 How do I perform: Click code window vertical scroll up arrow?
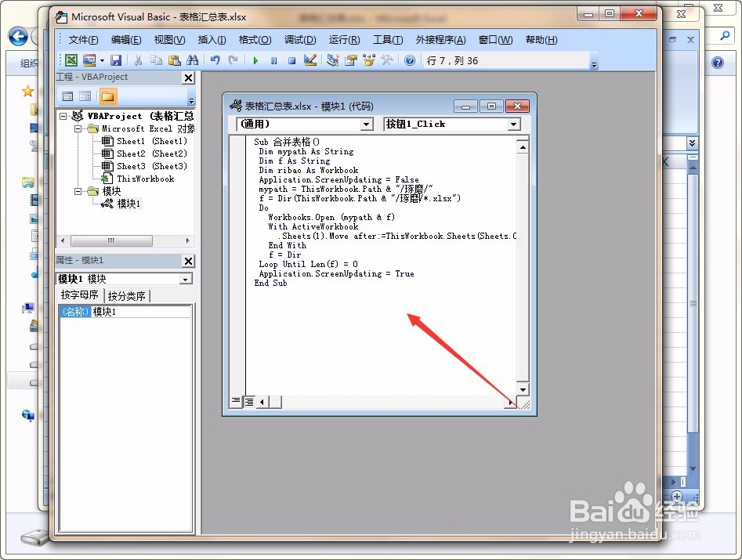(x=523, y=147)
